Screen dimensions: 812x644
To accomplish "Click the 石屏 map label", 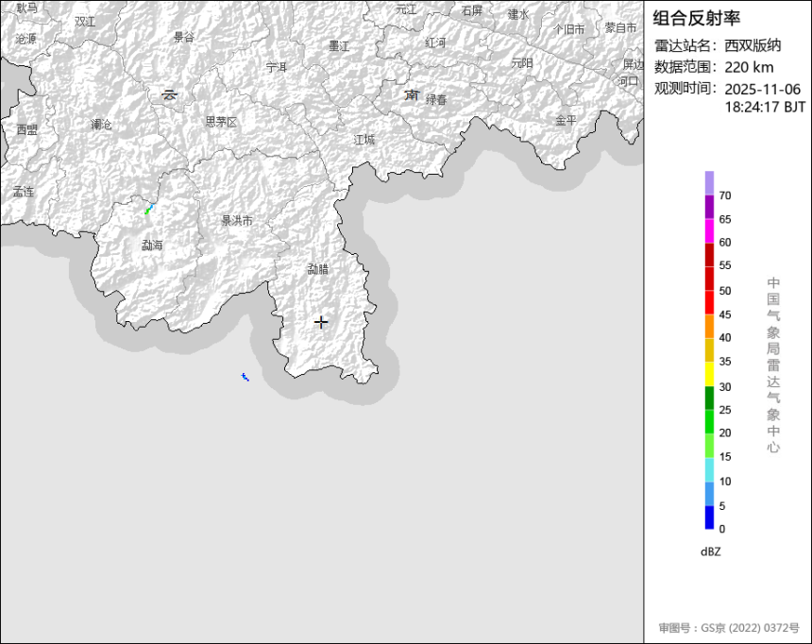I will pyautogui.click(x=472, y=10).
